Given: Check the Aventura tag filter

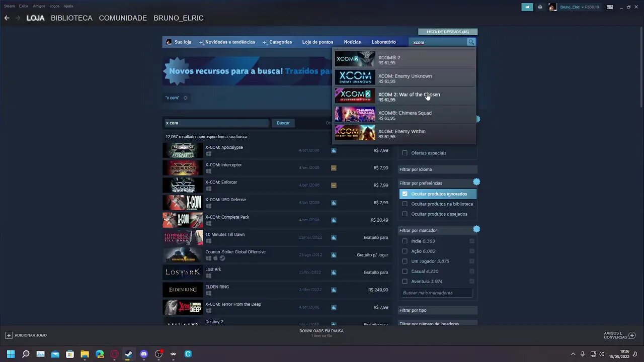Looking at the screenshot, I should (x=405, y=281).
